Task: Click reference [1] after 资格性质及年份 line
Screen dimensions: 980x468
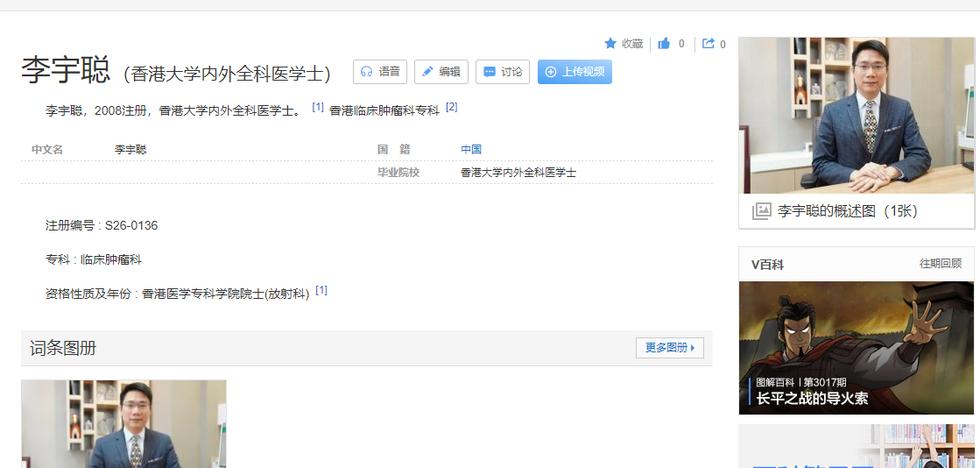Action: pos(321,290)
